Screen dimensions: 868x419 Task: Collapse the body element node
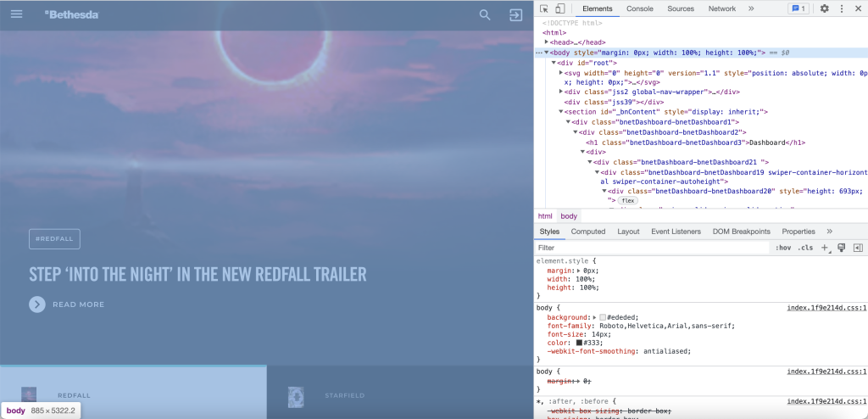point(547,53)
